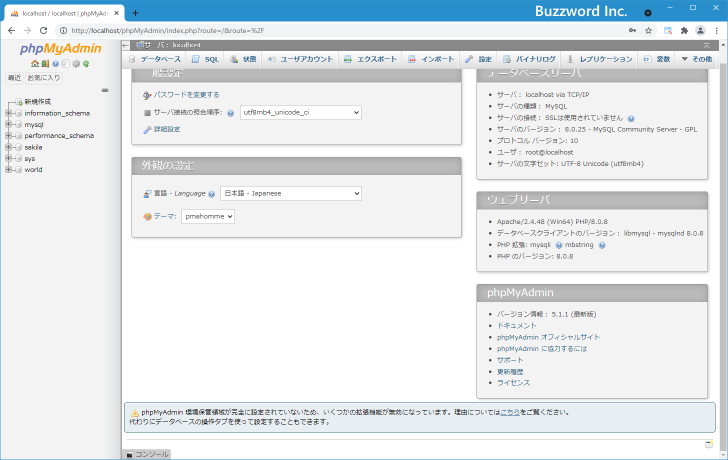Click the 詳細設定 link
728x460 pixels.
[167, 130]
